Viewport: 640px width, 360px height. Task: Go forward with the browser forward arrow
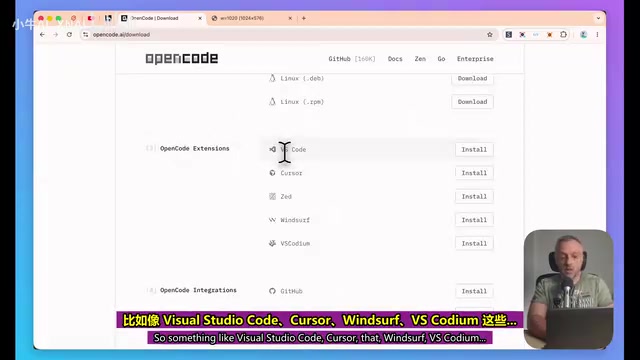point(56,35)
